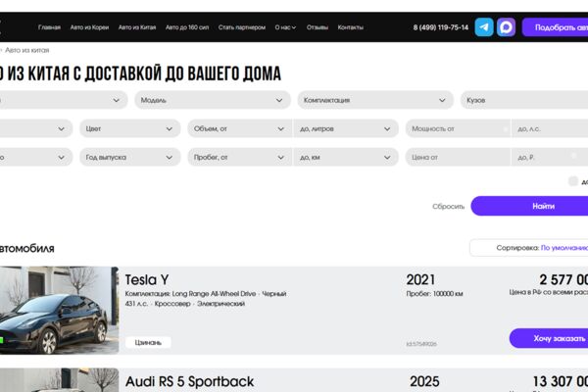Open the Сортировка sorting dropdown

(x=529, y=248)
